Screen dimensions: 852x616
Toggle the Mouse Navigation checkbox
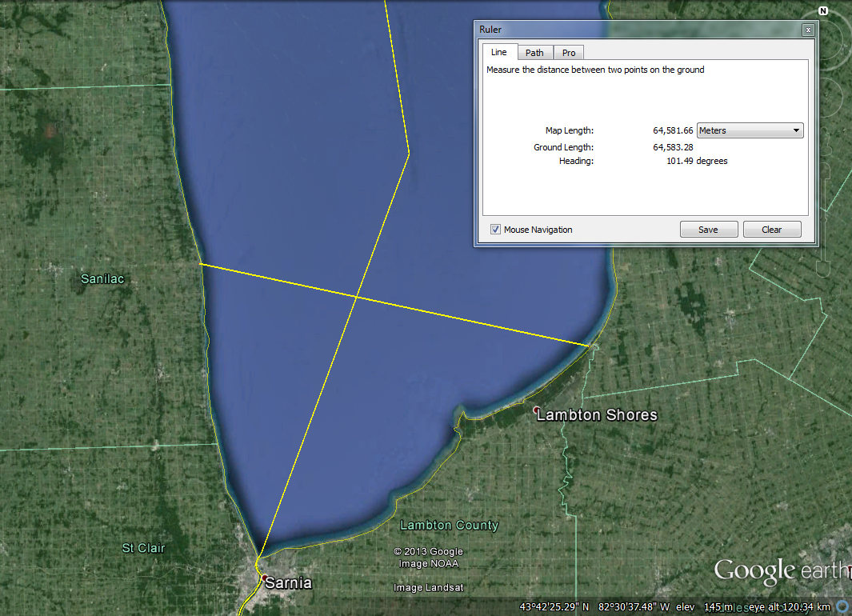coord(496,230)
